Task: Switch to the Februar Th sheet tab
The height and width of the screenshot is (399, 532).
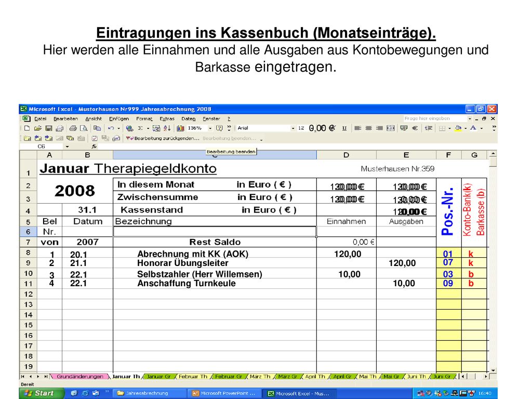Action: coord(193,377)
